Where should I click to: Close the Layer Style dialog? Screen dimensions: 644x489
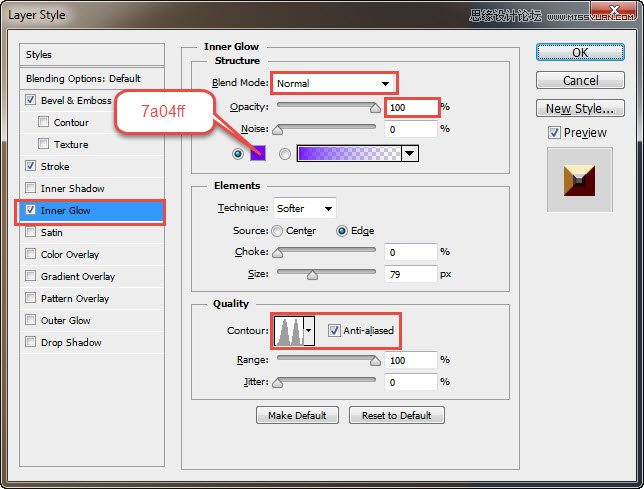pos(614,10)
